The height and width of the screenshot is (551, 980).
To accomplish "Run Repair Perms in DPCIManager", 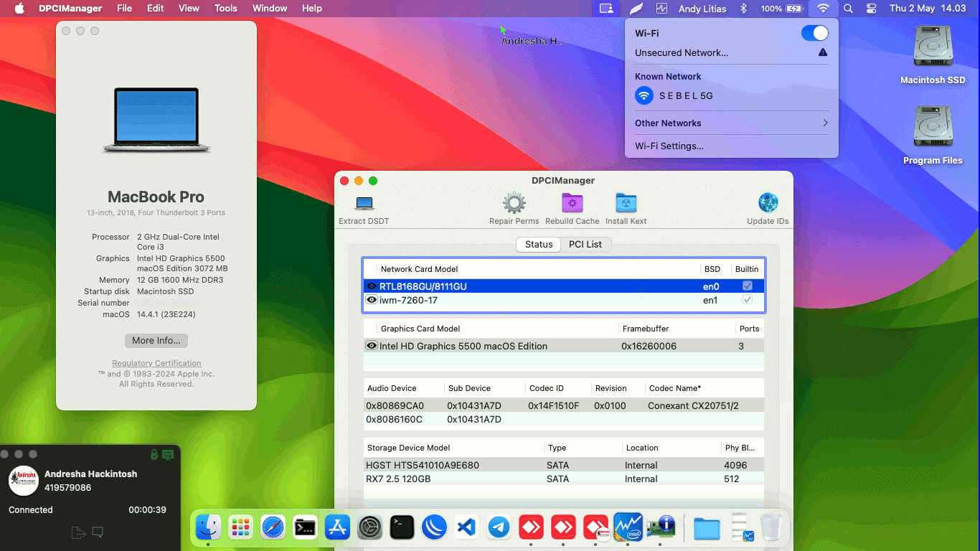I will coord(514,205).
